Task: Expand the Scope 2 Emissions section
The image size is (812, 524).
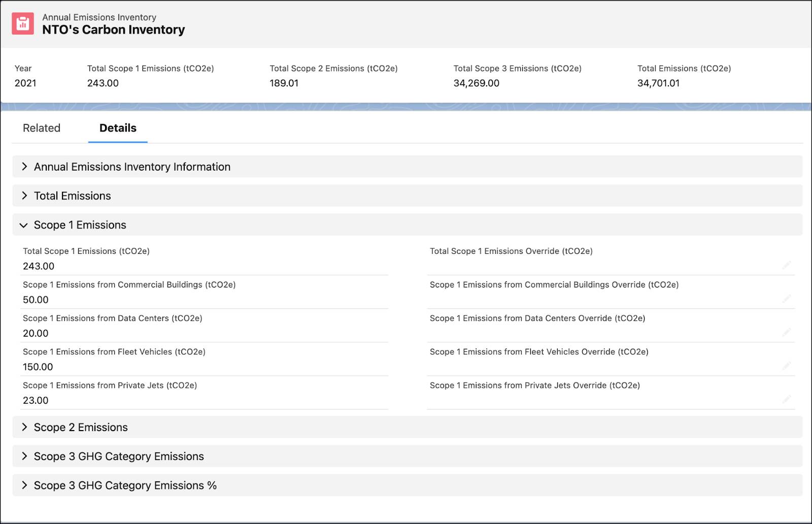Action: coord(407,427)
